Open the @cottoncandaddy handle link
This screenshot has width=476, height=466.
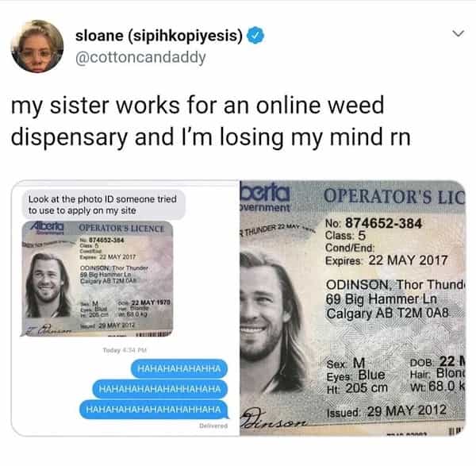click(x=140, y=57)
